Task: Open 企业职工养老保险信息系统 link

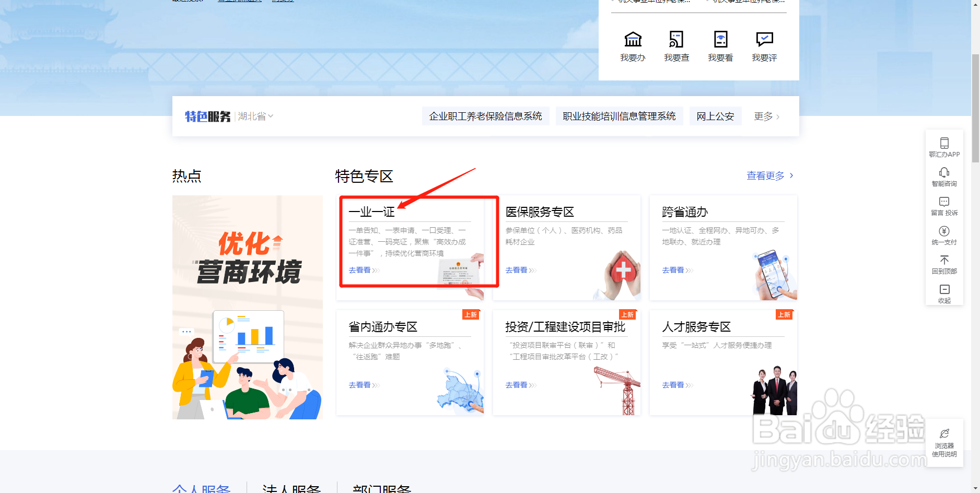Action: [x=485, y=116]
